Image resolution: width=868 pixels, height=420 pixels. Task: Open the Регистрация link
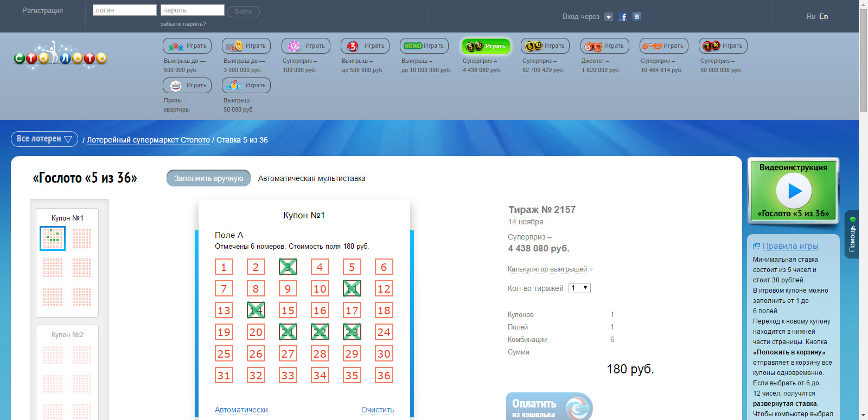42,10
